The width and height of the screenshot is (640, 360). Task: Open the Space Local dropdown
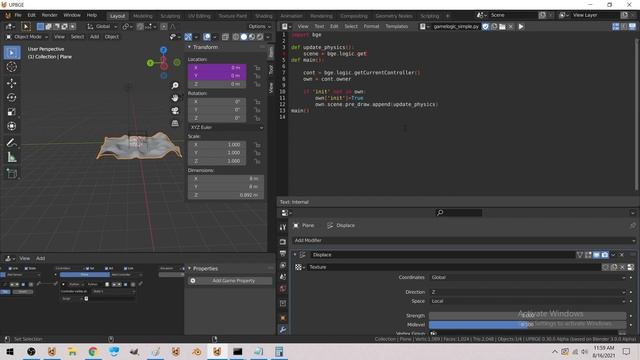click(x=528, y=301)
